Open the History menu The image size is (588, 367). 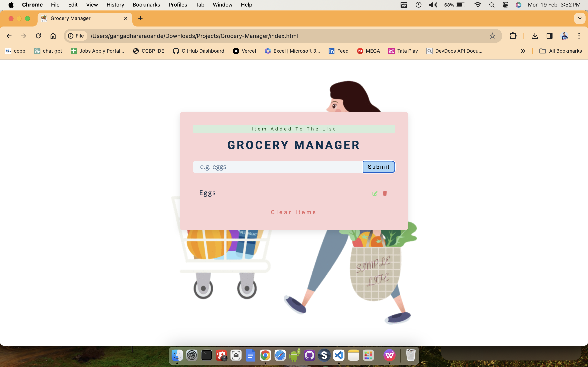pyautogui.click(x=115, y=5)
